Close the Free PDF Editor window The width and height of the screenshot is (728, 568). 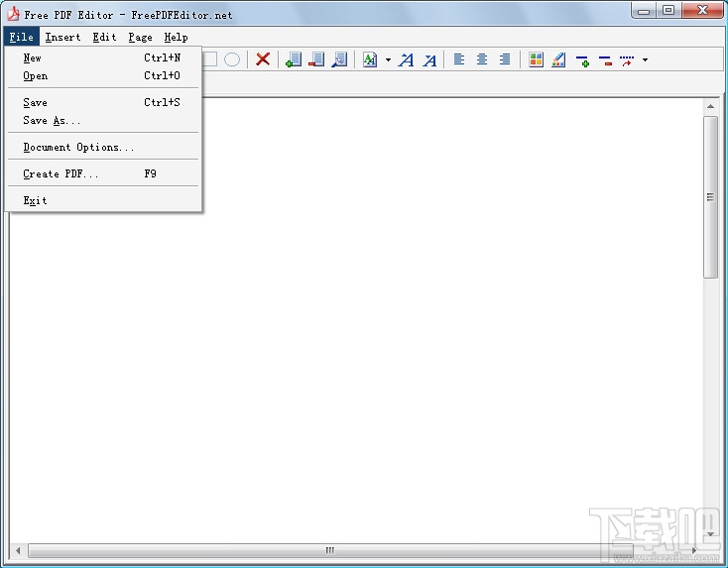point(703,10)
